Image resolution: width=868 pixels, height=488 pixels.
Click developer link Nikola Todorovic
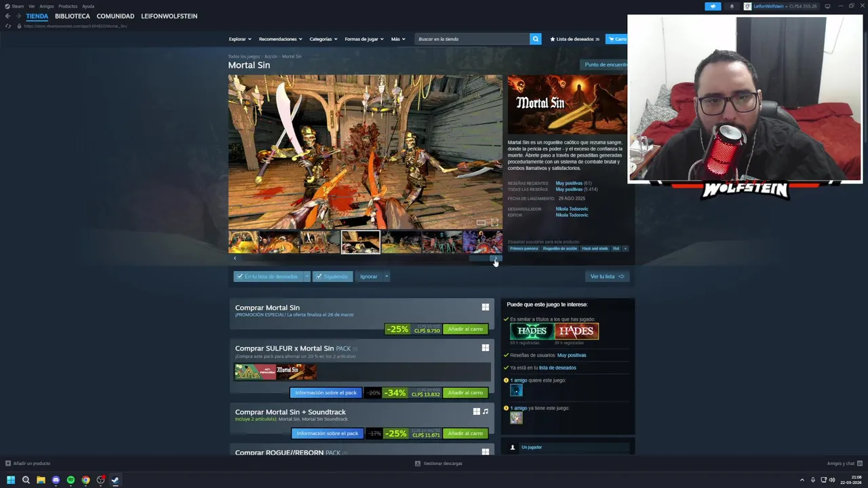572,209
